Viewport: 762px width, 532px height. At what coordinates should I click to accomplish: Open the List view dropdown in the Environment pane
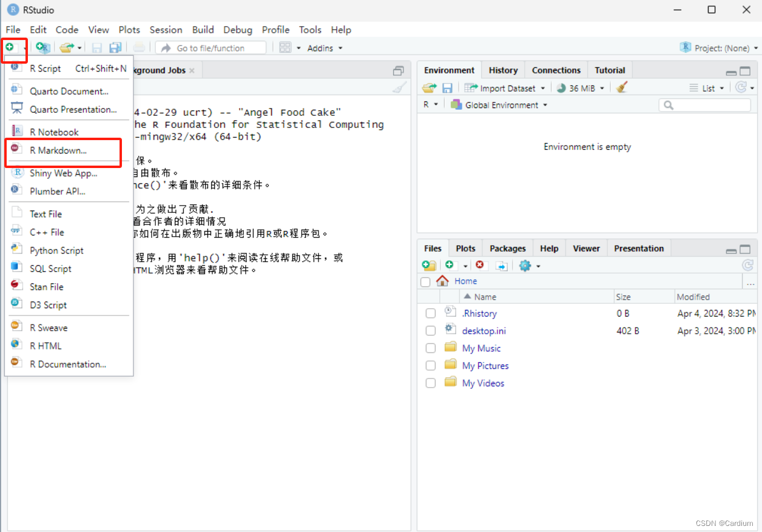coord(707,88)
